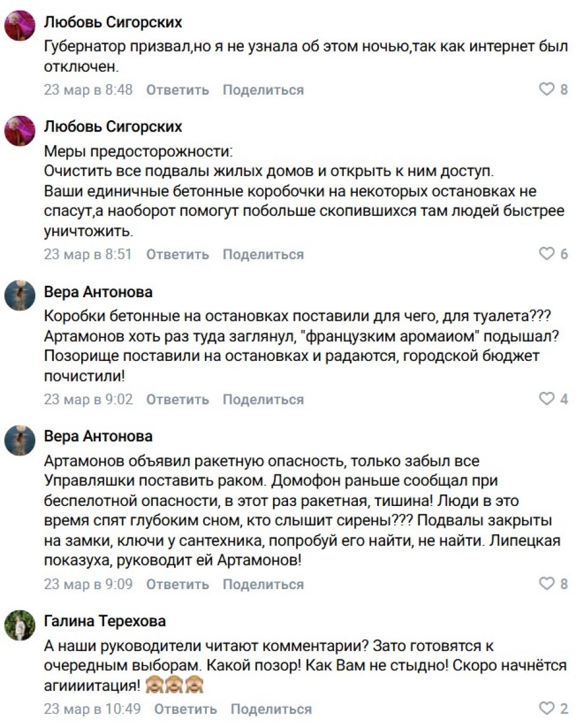Like Вера Антонова's 9:02 comment

(x=547, y=399)
